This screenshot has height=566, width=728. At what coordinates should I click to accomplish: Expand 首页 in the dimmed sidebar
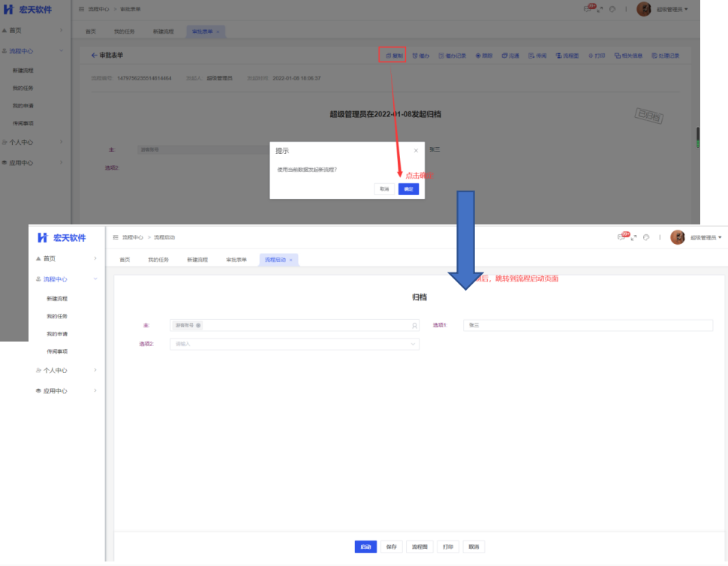(x=32, y=30)
